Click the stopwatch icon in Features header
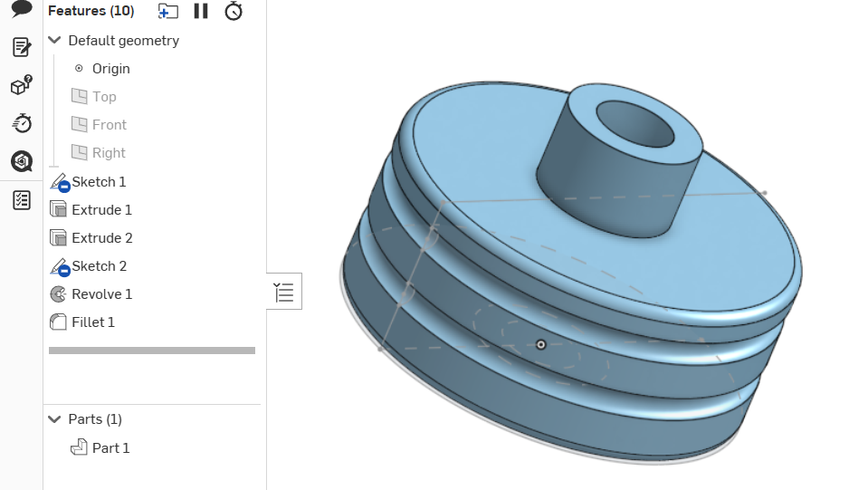This screenshot has width=868, height=490. point(234,11)
